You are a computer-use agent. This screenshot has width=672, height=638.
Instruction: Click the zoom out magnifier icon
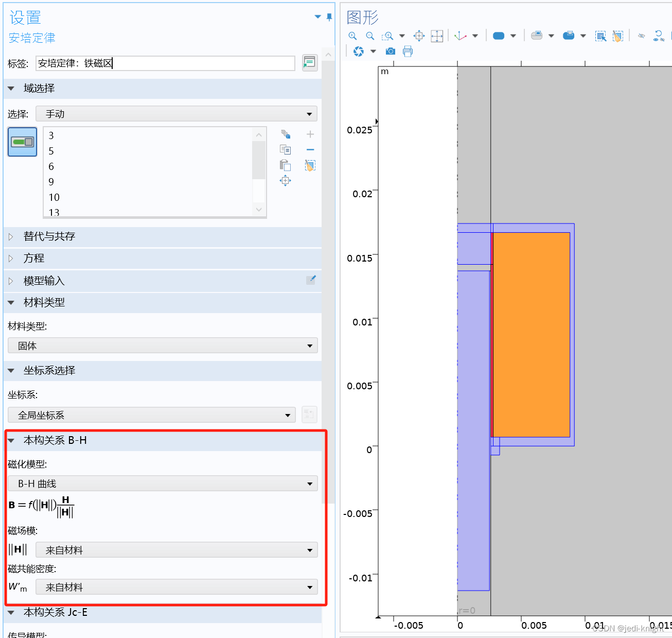[370, 36]
